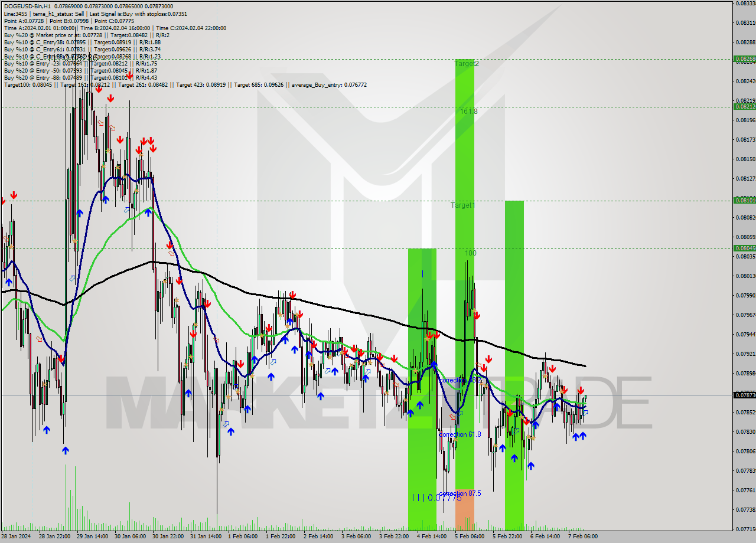Click the 'Target1' chart label

point(462,205)
